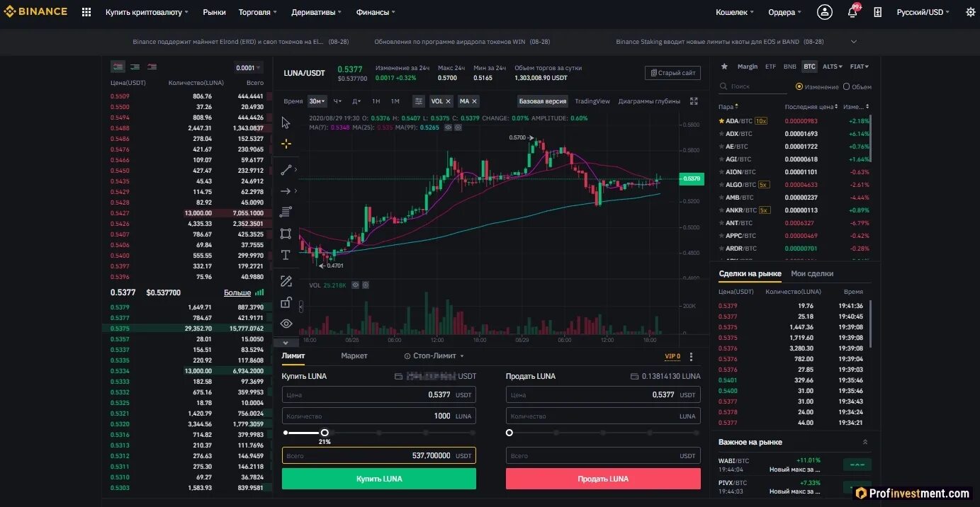The image size is (980, 507).
Task: Open the VOL indicator settings icon
Action: click(x=366, y=285)
